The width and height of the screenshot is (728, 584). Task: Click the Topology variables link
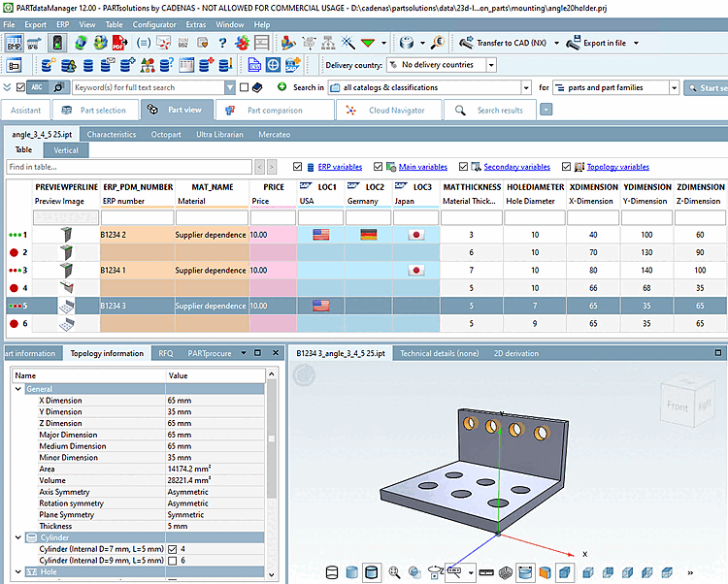click(619, 167)
